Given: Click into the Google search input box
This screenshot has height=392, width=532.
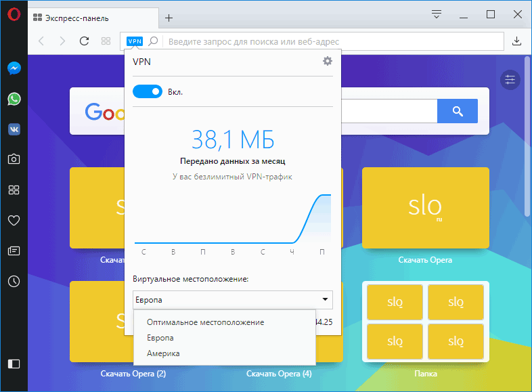Looking at the screenshot, I should click(389, 111).
